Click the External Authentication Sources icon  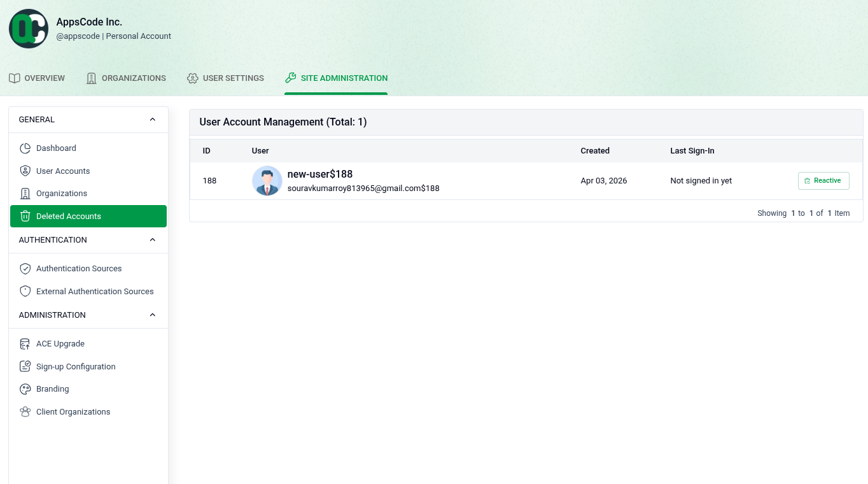coord(25,291)
